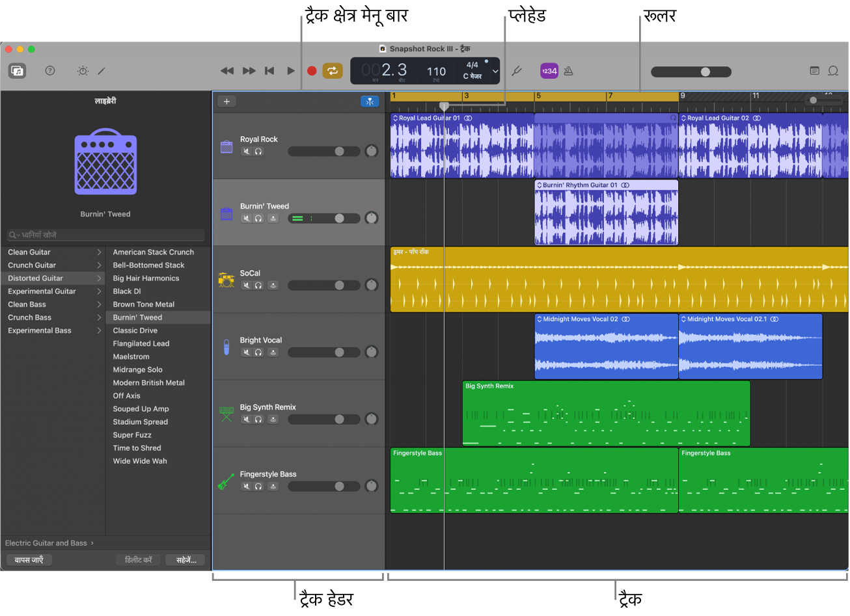
Task: Click the Rewind transport button
Action: coord(227,71)
